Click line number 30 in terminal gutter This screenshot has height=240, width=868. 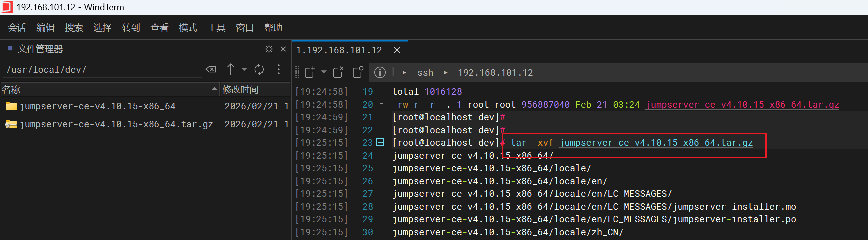pos(368,232)
